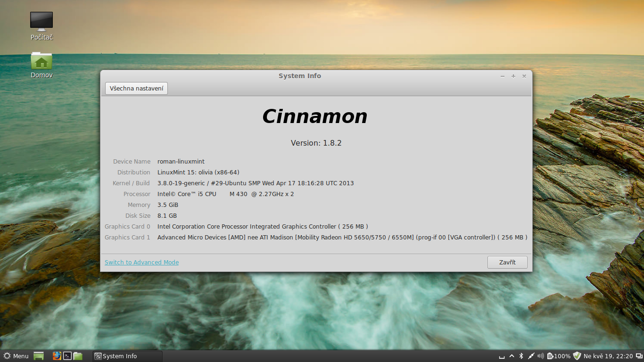This screenshot has height=362, width=644.
Task: Open the Firefox browser from the taskbar
Action: pyautogui.click(x=57, y=356)
